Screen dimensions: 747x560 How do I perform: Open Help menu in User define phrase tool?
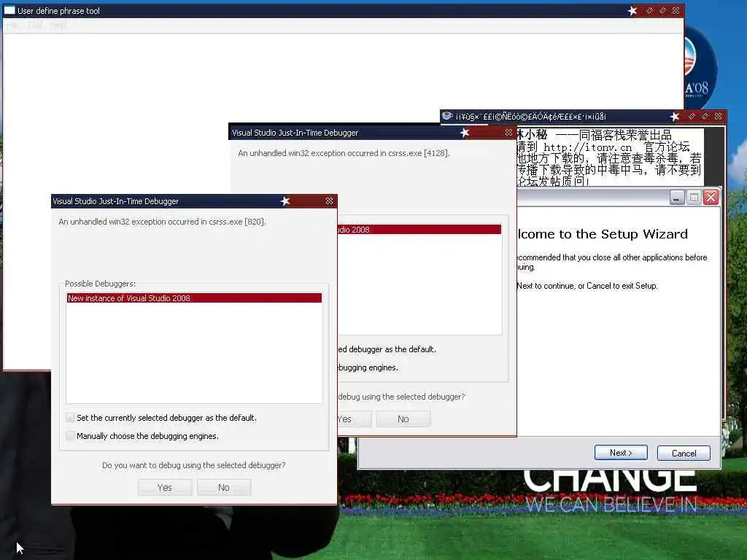(57, 26)
